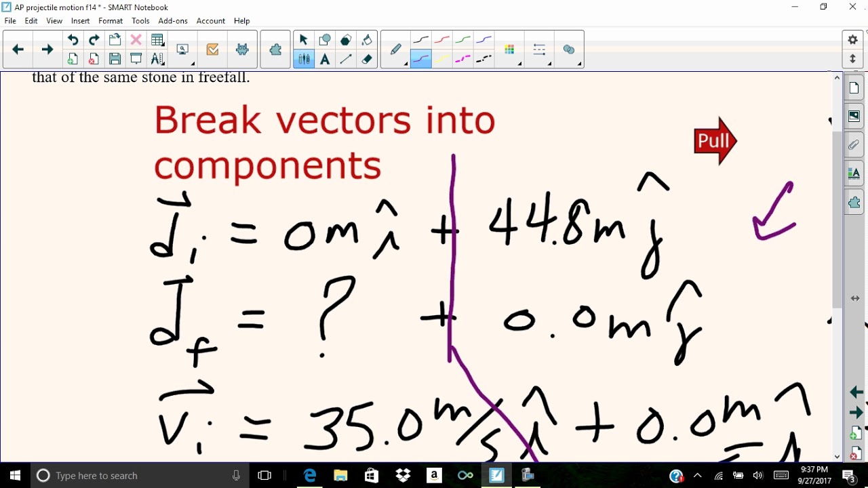This screenshot has height=488, width=868.
Task: Insert a table from the toolbar
Action: (157, 40)
